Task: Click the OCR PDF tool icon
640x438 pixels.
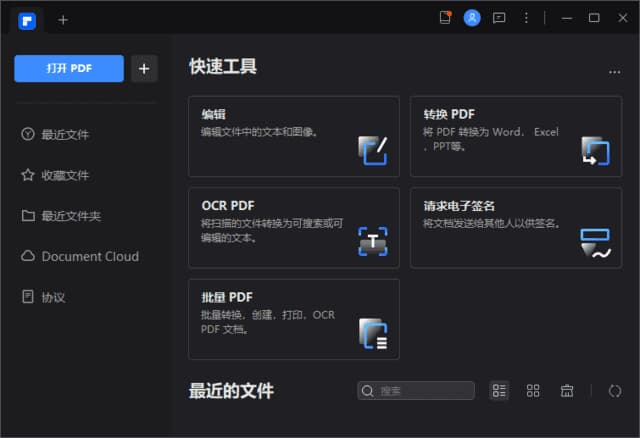Action: pyautogui.click(x=372, y=241)
